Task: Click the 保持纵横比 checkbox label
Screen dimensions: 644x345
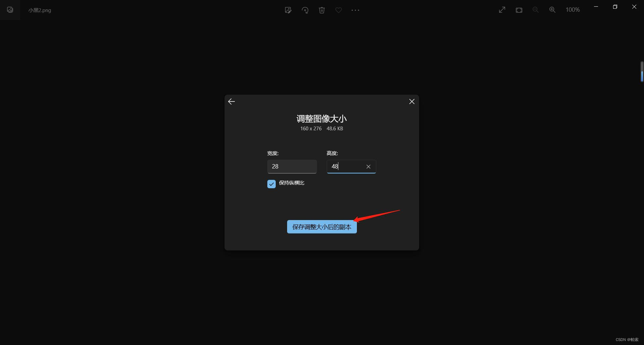Action: coord(292,183)
